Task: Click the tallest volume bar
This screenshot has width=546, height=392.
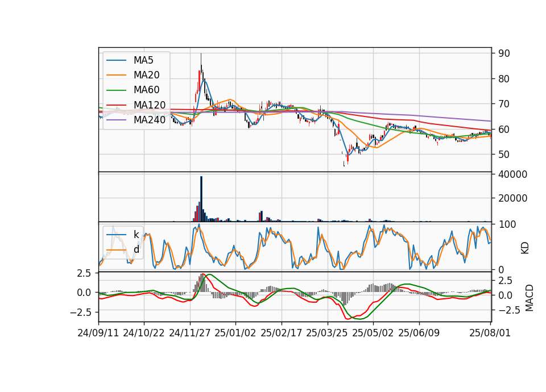Action: coord(201,199)
